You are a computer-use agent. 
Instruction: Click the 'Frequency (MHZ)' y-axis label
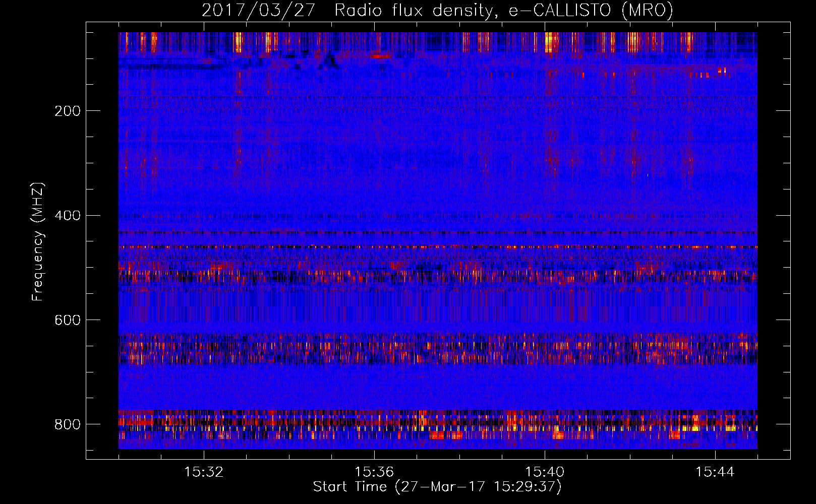click(x=38, y=242)
